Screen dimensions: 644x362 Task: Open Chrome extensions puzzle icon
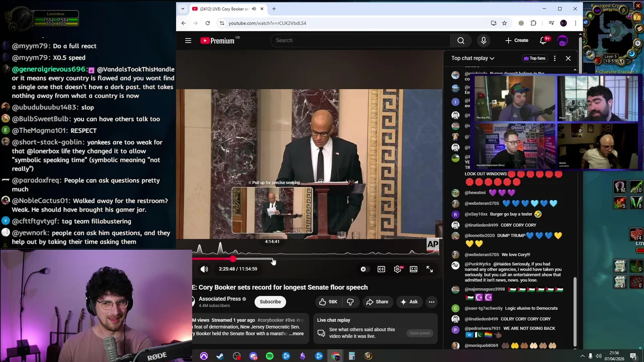[x=533, y=23]
